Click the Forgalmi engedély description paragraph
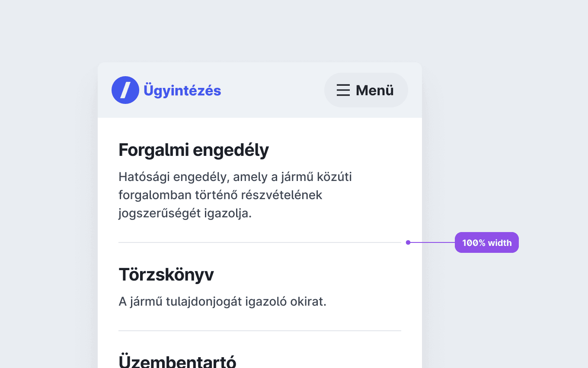 point(235,195)
